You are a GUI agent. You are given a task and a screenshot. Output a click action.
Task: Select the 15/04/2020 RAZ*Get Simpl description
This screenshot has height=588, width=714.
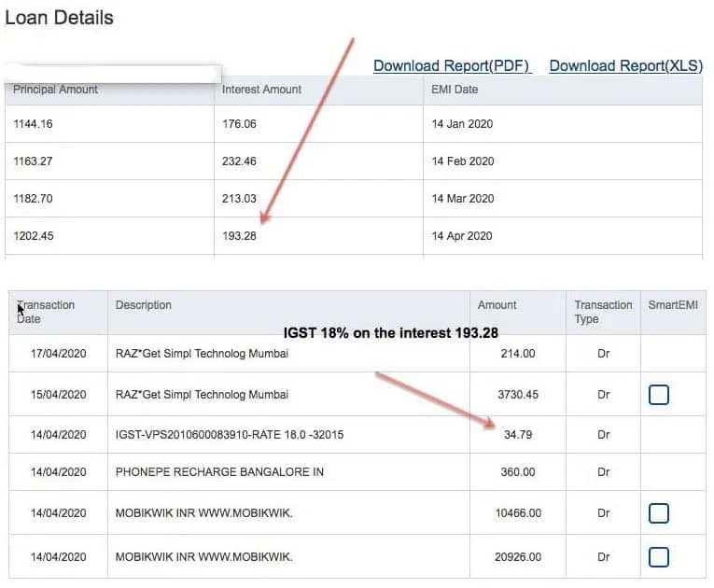202,395
